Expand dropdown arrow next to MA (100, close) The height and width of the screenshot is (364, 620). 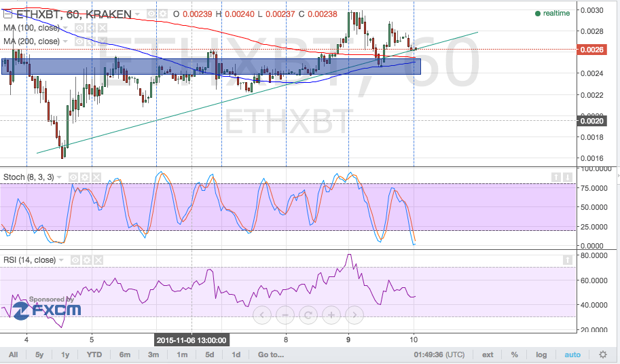pos(66,28)
